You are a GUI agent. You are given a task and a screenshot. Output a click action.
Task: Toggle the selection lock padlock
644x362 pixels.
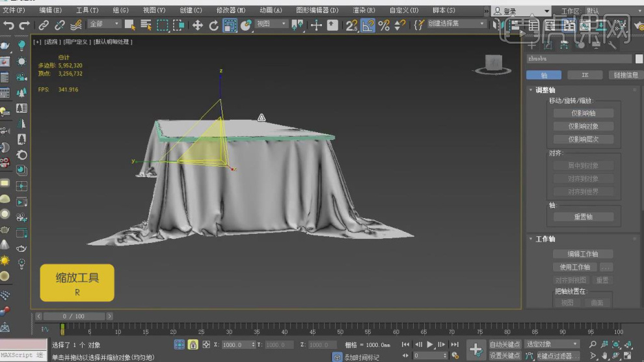193,344
